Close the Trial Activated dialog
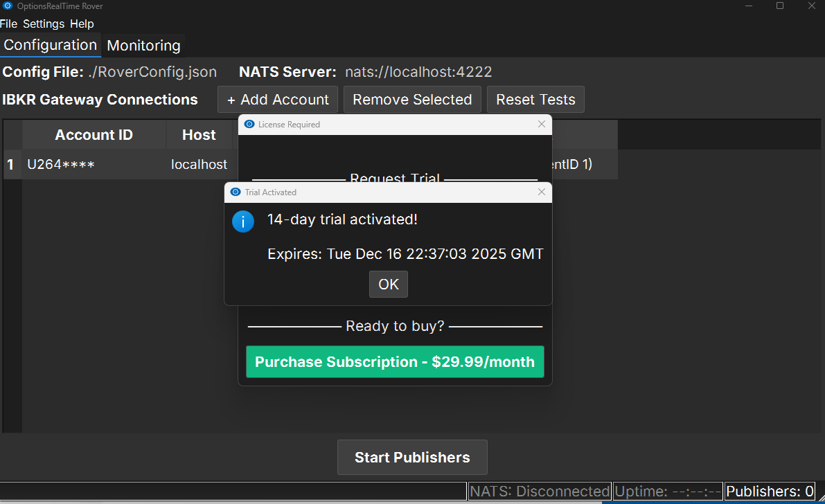The image size is (825, 504). [542, 192]
